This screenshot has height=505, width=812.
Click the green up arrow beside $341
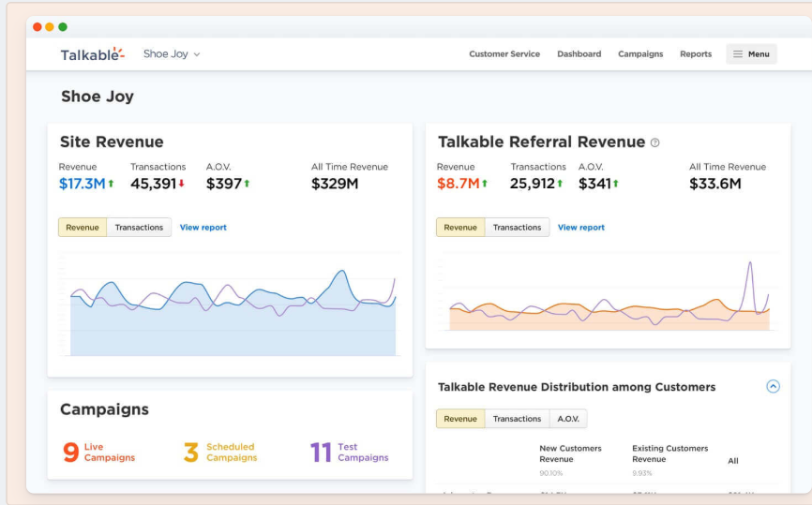click(x=616, y=183)
